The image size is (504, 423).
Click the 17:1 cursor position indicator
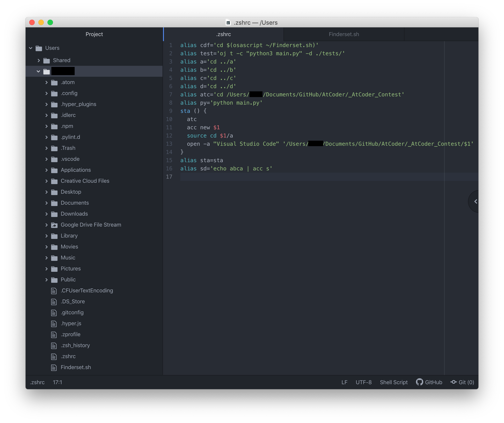[x=57, y=382]
